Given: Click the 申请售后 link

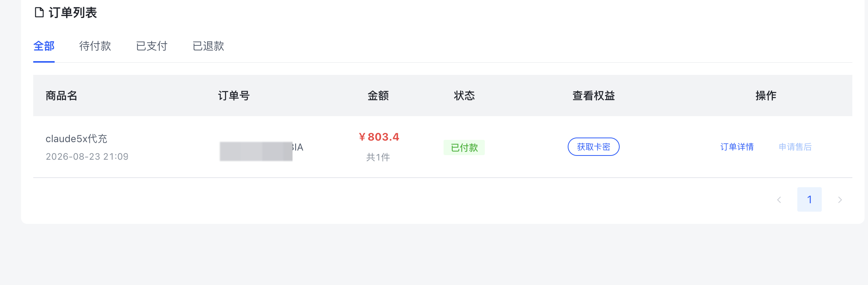Looking at the screenshot, I should click(795, 147).
